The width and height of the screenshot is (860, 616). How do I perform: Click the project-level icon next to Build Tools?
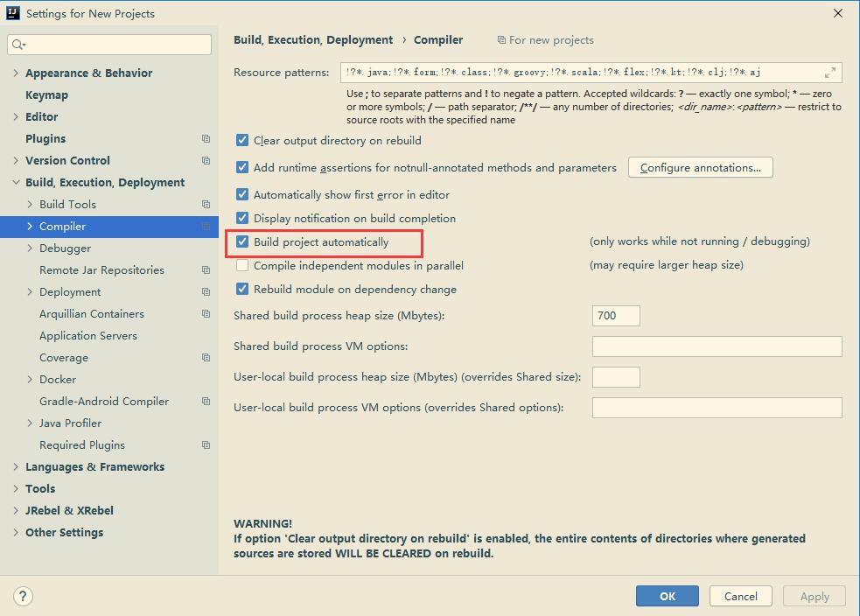[x=206, y=205]
